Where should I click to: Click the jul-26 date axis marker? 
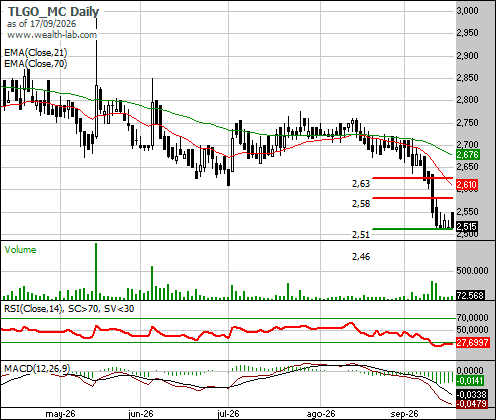[228, 414]
